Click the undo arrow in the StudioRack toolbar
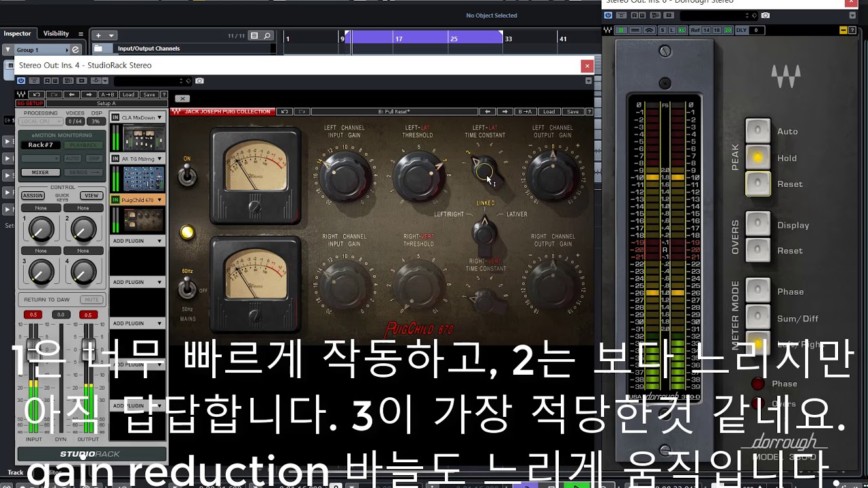 point(37,94)
